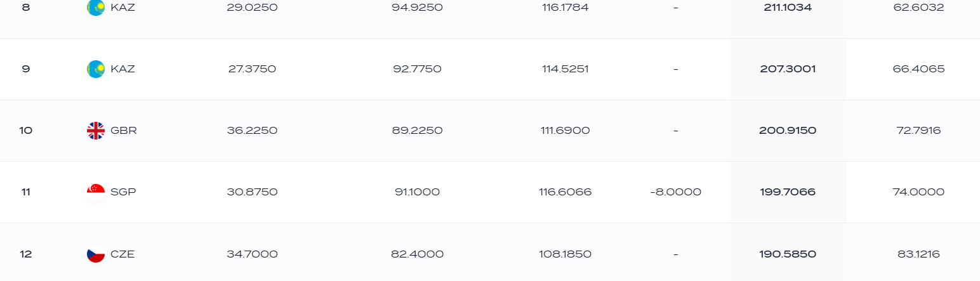
Task: Click rank number 10
Action: 26,131
